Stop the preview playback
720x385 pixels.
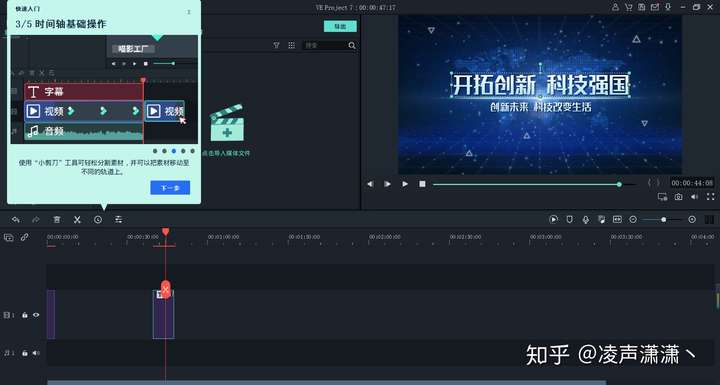point(422,184)
